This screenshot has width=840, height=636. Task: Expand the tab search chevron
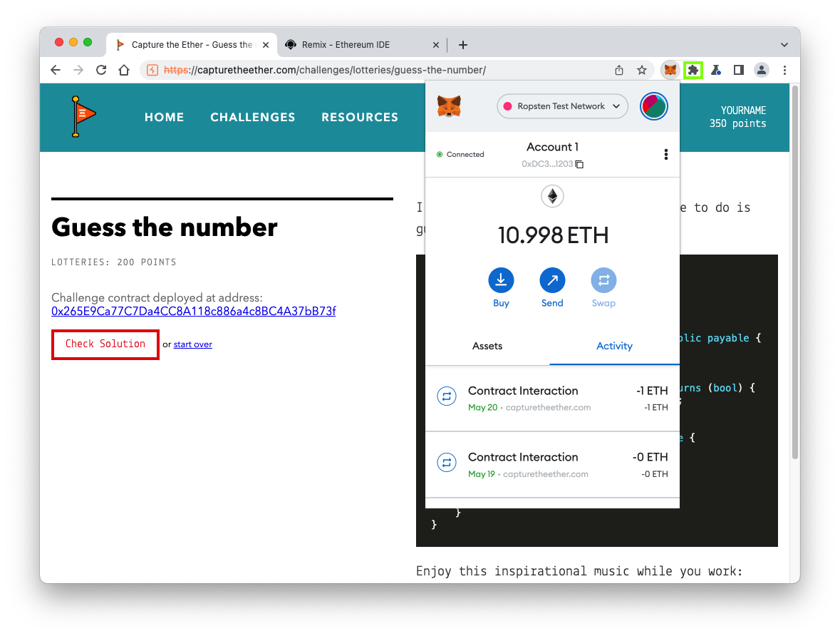pos(784,45)
